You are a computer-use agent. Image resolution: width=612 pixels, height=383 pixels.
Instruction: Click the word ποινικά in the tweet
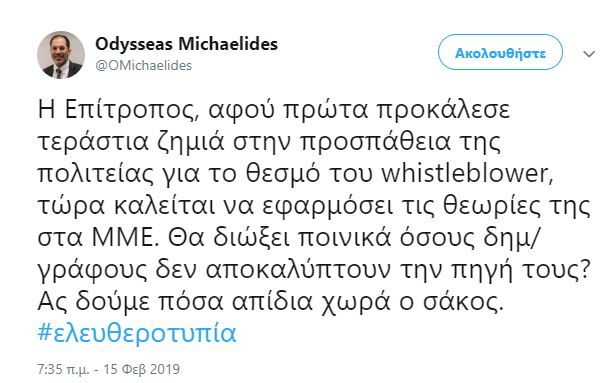(344, 238)
